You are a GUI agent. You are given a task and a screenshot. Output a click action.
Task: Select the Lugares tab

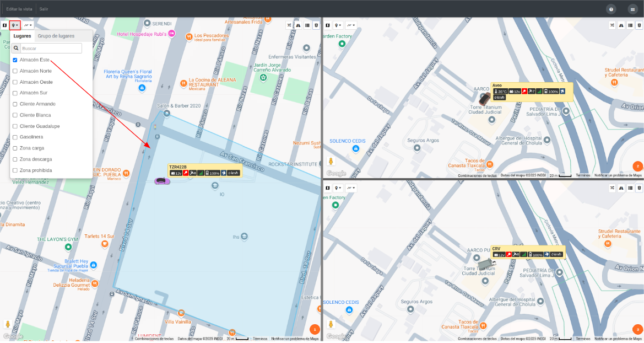coord(23,36)
